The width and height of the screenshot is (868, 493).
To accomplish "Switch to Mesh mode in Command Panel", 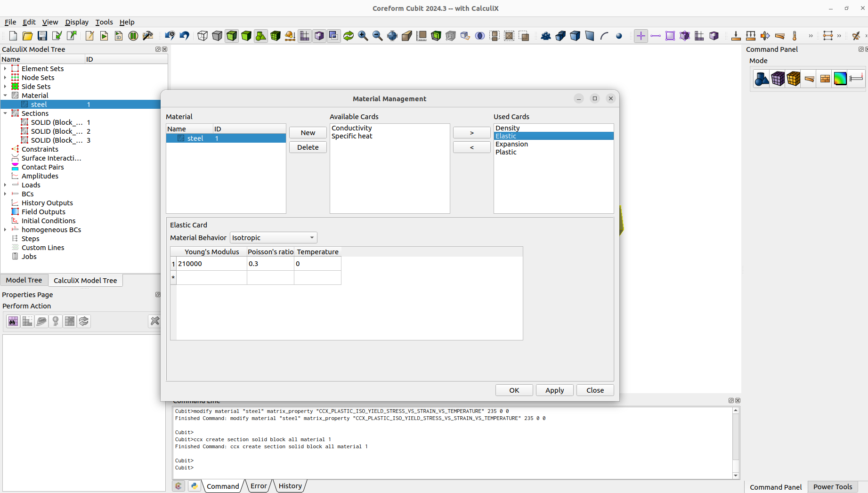I will 778,79.
